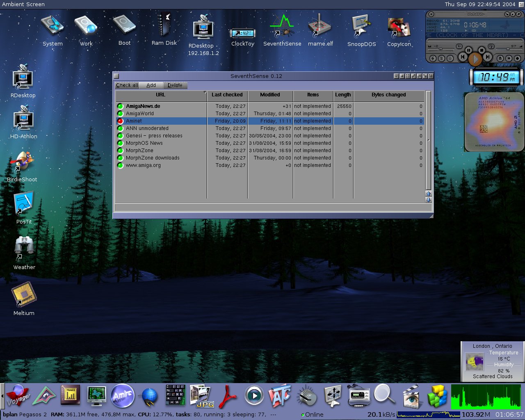Image resolution: width=525 pixels, height=420 pixels.
Task: Open RDesktop icon in left column
Action: [x=23, y=81]
